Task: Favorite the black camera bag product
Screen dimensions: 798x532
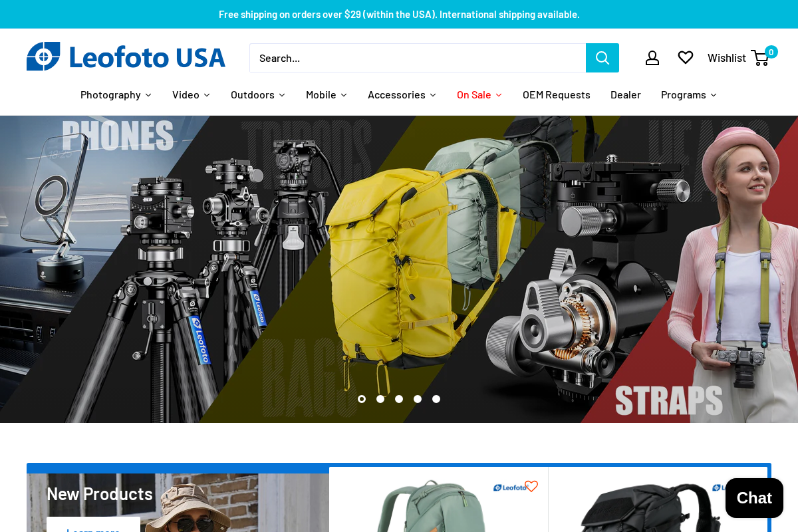Action: [x=749, y=486]
